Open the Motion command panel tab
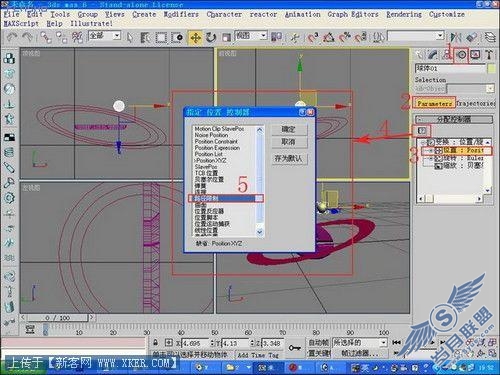The height and width of the screenshot is (375, 500). point(461,55)
